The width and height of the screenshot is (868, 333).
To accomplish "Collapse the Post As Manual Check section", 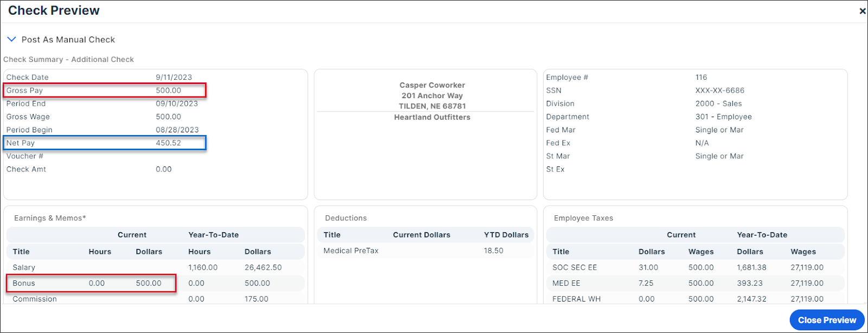I will [11, 40].
